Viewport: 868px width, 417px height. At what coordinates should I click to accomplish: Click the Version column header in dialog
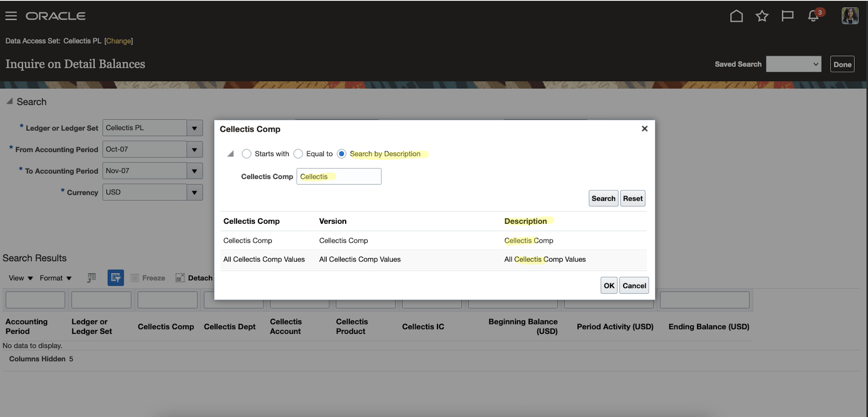pos(333,221)
